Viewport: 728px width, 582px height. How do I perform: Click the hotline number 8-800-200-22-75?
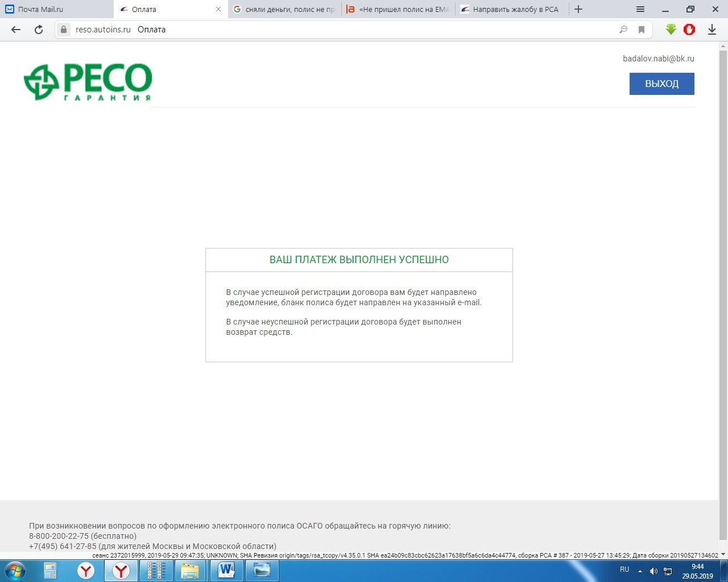click(x=59, y=536)
